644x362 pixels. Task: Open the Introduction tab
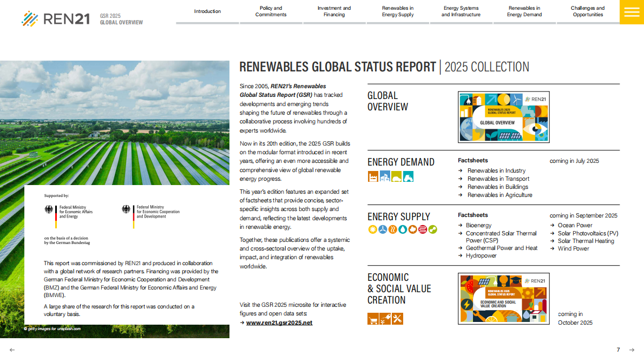(x=207, y=11)
